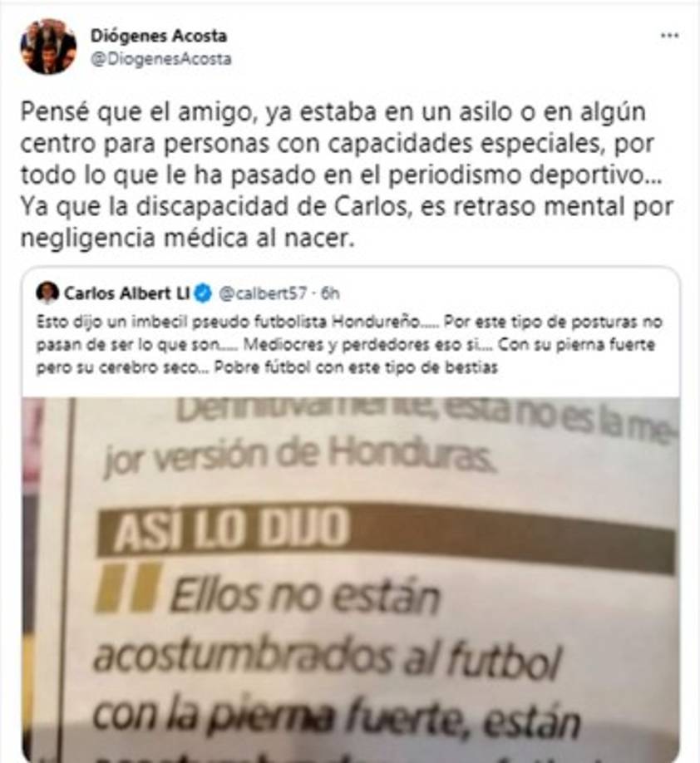The width and height of the screenshot is (700, 763).
Task: Open the @DiogenesAcosta handle link
Action: click(x=161, y=59)
